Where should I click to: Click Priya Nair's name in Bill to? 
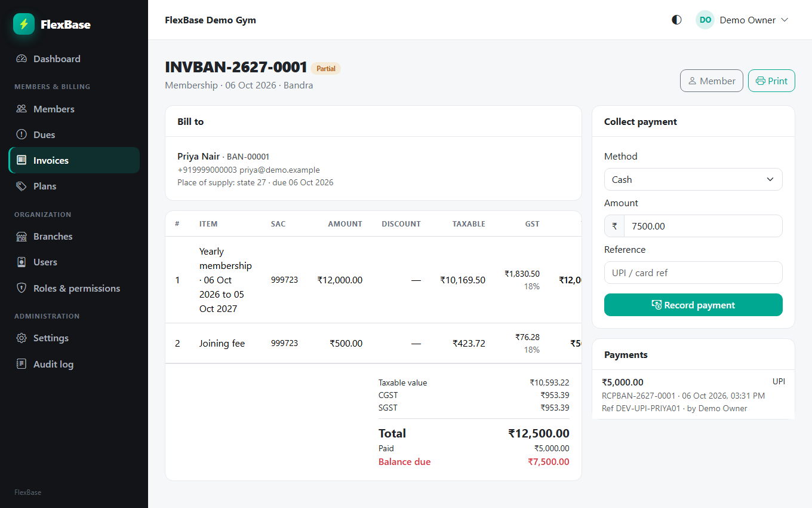[199, 156]
